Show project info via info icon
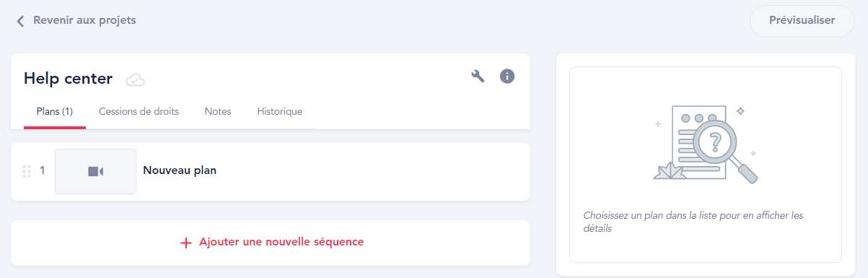Screen dimensions: 868x278 [507, 76]
